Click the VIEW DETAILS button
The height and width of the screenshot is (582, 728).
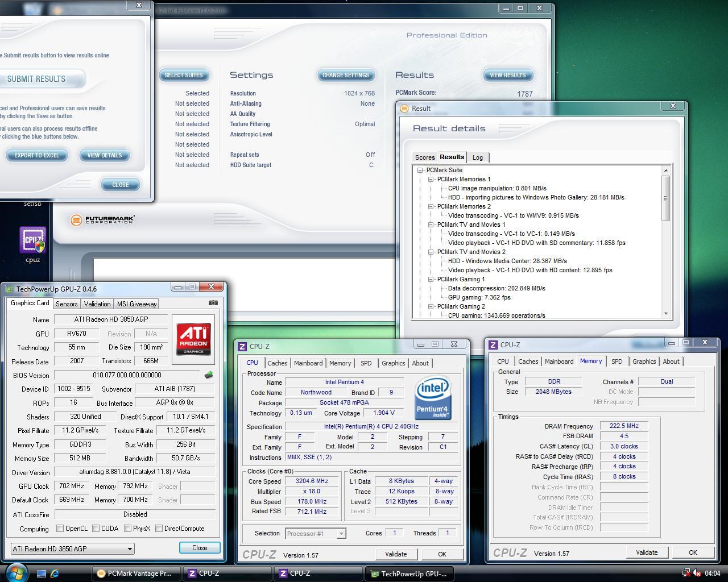[105, 155]
